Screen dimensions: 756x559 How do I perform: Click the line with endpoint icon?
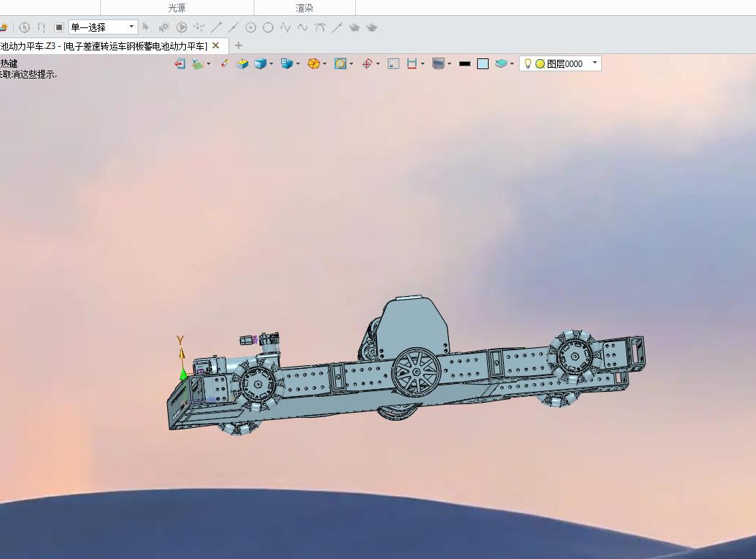point(216,27)
